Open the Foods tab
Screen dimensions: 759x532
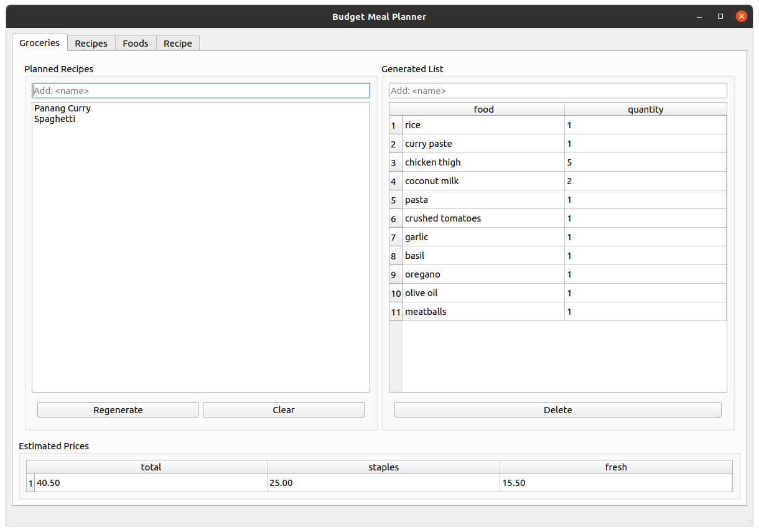click(136, 44)
